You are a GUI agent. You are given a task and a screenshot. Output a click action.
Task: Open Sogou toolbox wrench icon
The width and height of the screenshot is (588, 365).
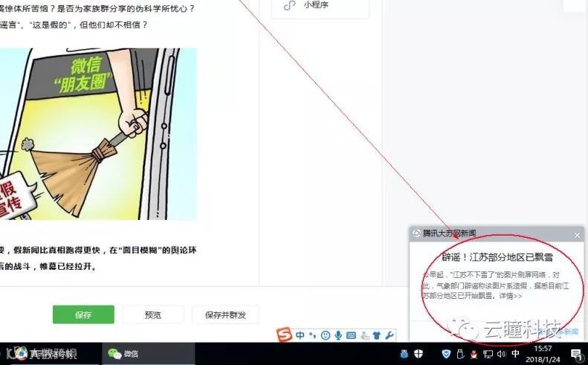(390, 335)
